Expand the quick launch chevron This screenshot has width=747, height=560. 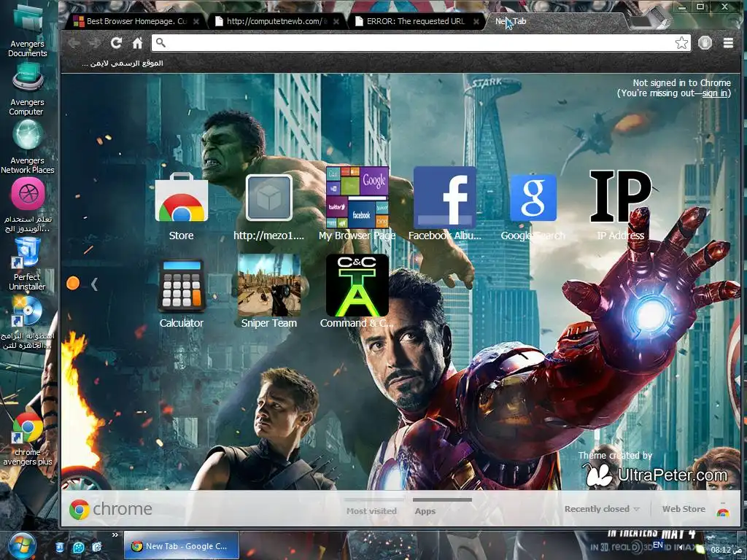tap(115, 534)
